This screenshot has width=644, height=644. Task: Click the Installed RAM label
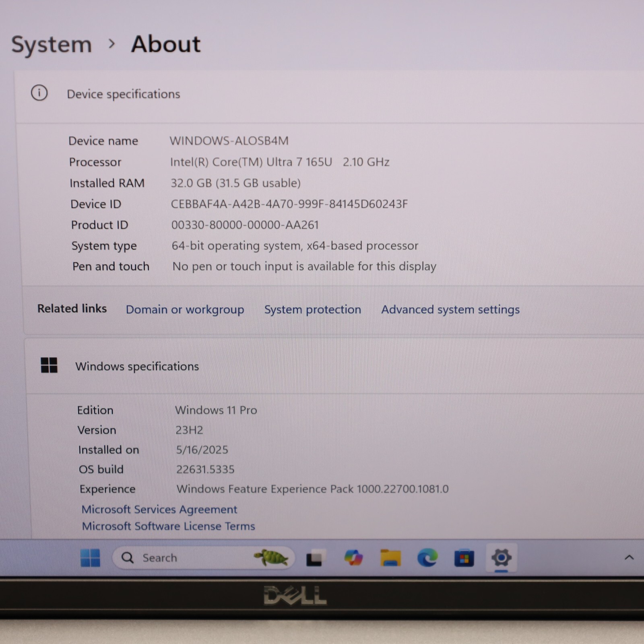(x=107, y=183)
